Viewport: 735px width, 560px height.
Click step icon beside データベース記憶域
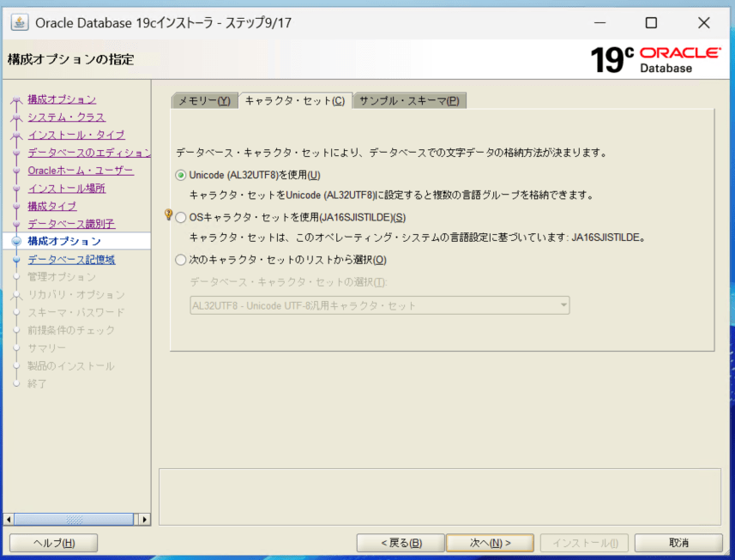click(x=16, y=260)
